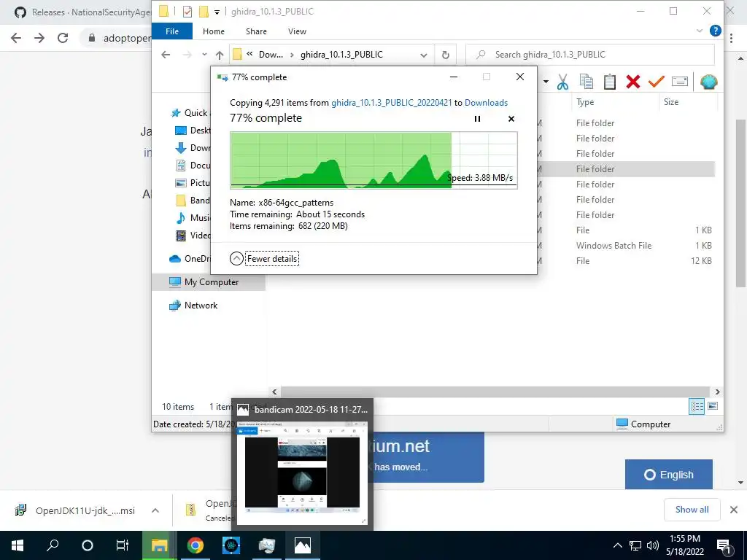Open the Downloads destination link

486,103
